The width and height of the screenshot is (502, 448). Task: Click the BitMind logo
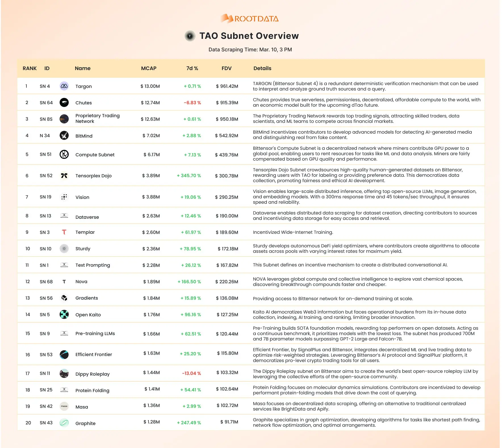(64, 135)
